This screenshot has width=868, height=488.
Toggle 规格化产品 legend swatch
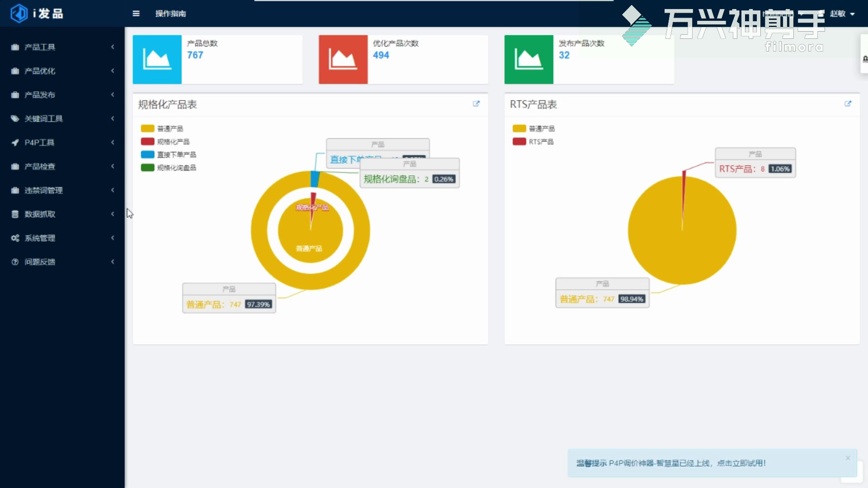click(148, 142)
